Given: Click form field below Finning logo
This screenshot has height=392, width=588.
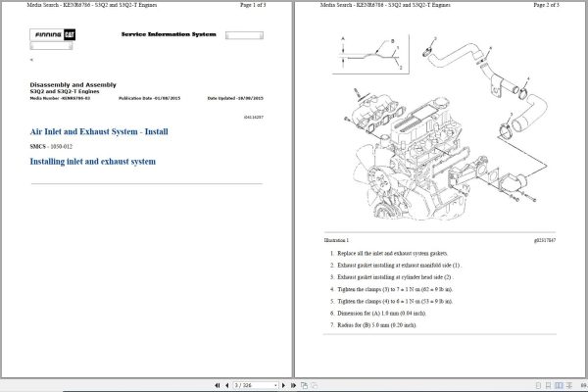Looking at the screenshot, I should click(51, 46).
